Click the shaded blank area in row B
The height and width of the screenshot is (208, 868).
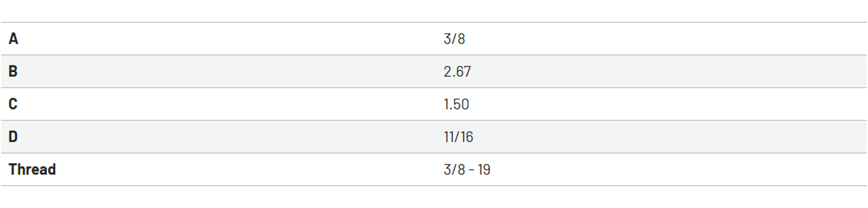[x=670, y=71]
